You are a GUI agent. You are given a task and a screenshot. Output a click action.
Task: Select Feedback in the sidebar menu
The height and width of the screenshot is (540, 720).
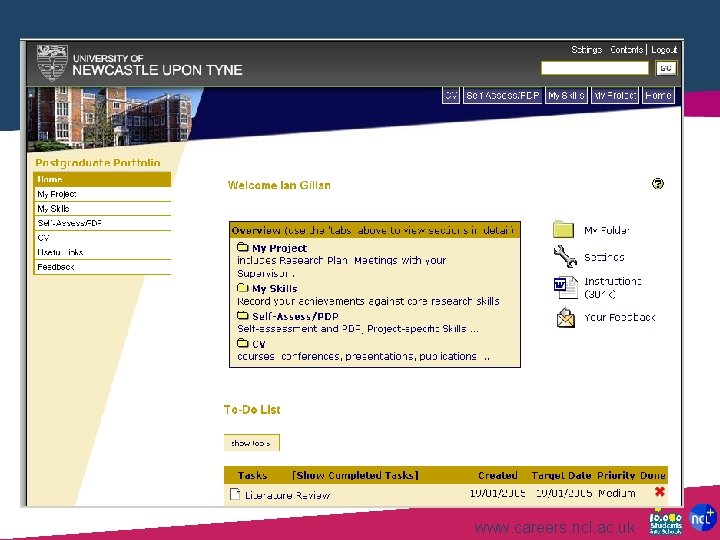coord(102,267)
